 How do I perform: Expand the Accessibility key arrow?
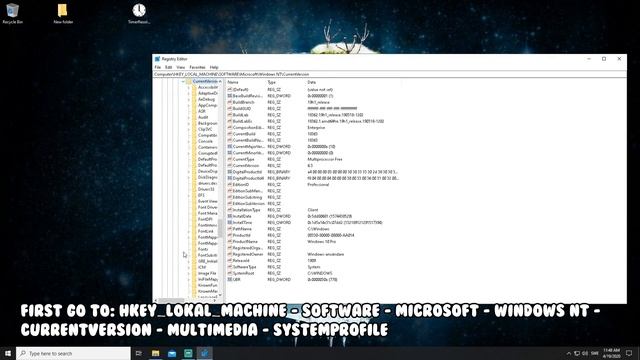click(189, 87)
